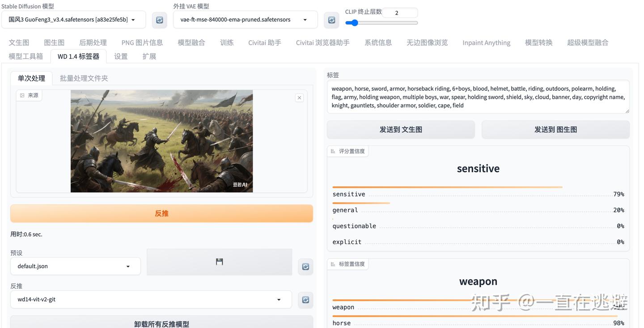Screen dimensions: 644x328
Task: Open the wd14-vit-v2-git interrogator dropdown
Action: pos(151,299)
